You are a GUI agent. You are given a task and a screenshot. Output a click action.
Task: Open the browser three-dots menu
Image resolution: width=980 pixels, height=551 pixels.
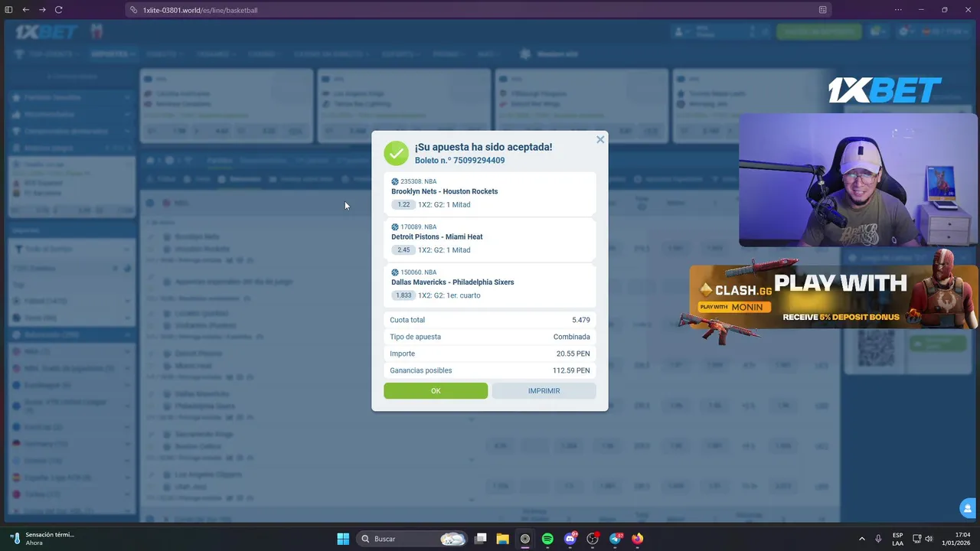click(x=899, y=10)
